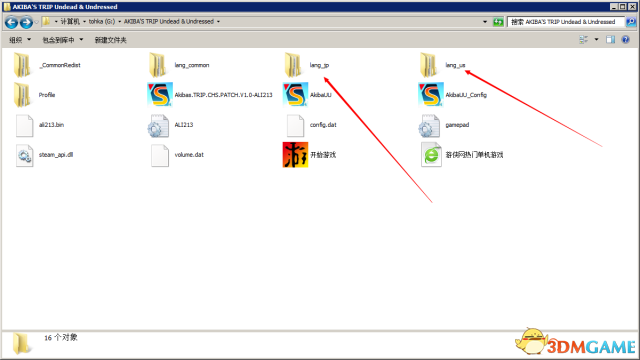Toggle the preview pane icon
Image resolution: width=640 pixels, height=360 pixels.
click(x=610, y=40)
